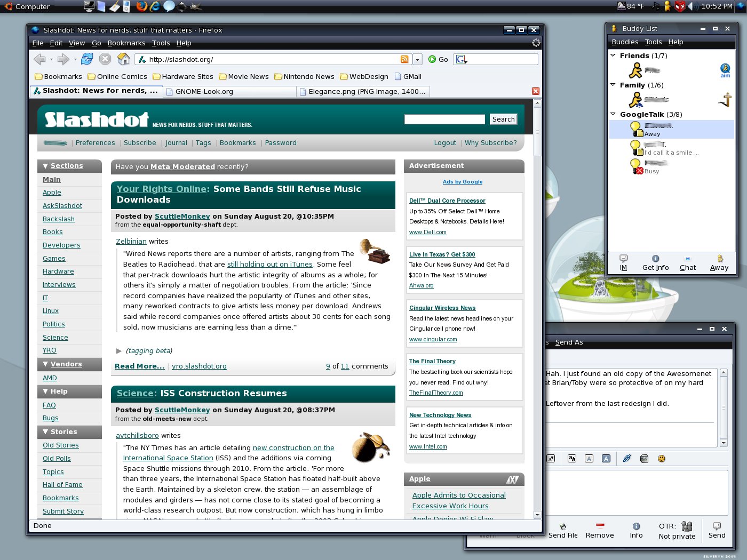Image resolution: width=747 pixels, height=560 pixels.
Task: Open the Firefox Home page icon
Action: 124,59
